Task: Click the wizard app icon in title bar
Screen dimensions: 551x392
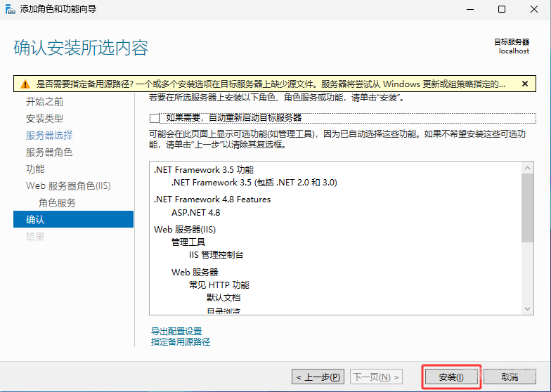Action: (x=11, y=9)
